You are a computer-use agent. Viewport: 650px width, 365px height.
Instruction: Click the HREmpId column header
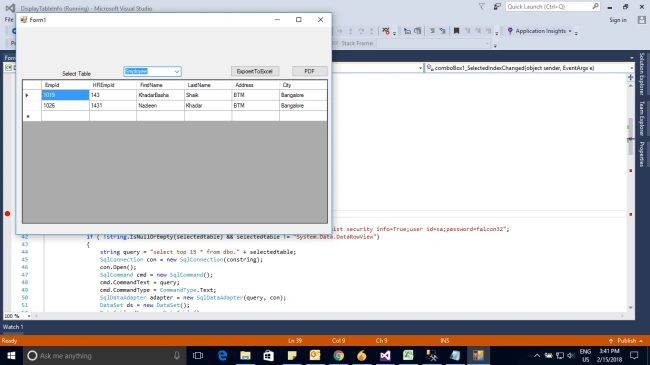coord(113,85)
